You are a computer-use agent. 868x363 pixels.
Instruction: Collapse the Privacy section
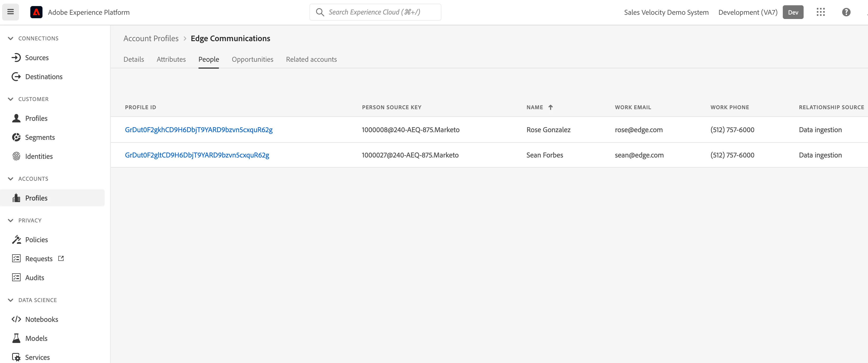(x=11, y=221)
